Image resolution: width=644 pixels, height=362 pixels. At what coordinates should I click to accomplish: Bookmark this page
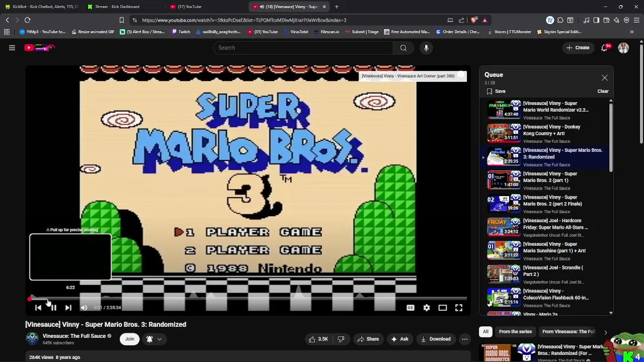tap(121, 20)
